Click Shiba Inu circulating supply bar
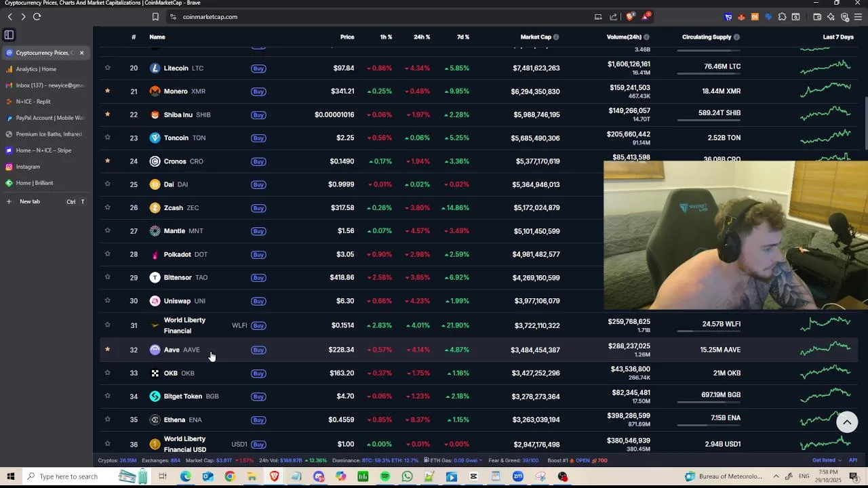Screen dimensions: 868x488 tap(709, 121)
